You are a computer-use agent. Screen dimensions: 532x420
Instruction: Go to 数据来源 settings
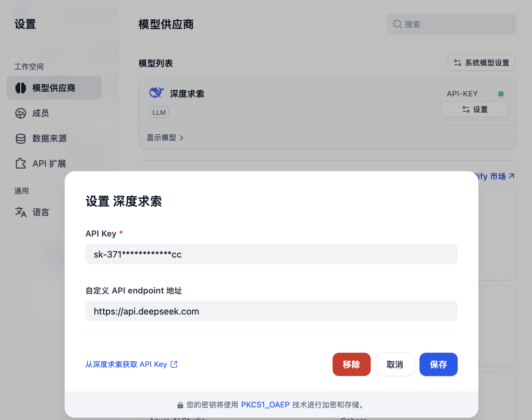coord(54,138)
